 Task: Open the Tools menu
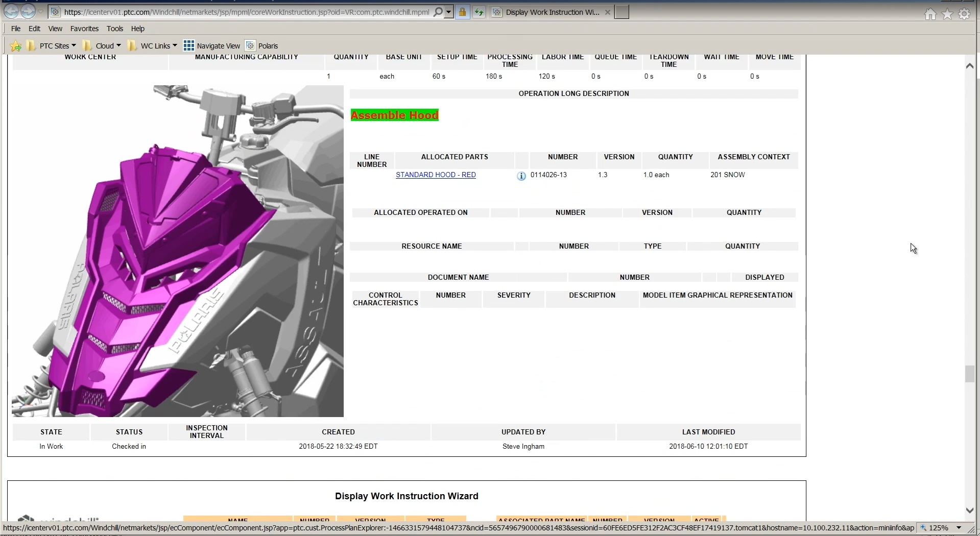click(x=115, y=29)
